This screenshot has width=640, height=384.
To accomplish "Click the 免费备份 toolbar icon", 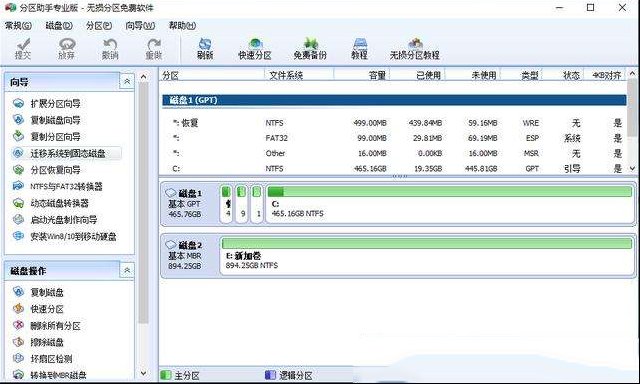I will [x=310, y=49].
